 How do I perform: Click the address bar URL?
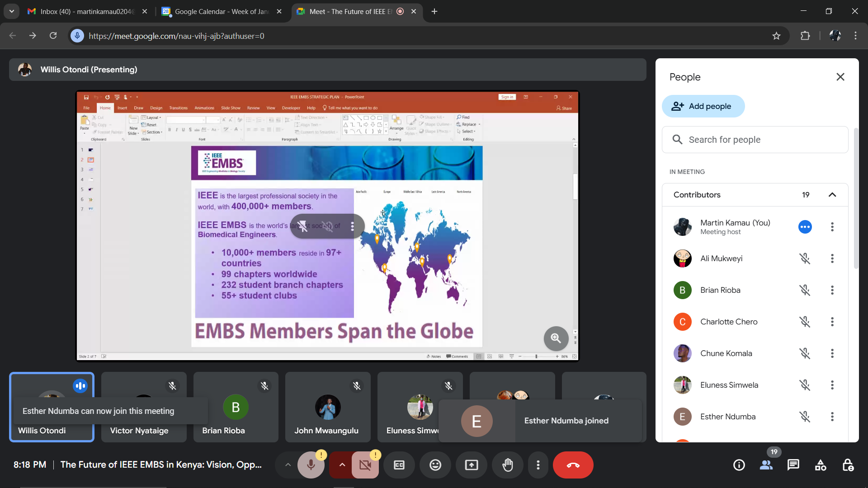tap(176, 36)
